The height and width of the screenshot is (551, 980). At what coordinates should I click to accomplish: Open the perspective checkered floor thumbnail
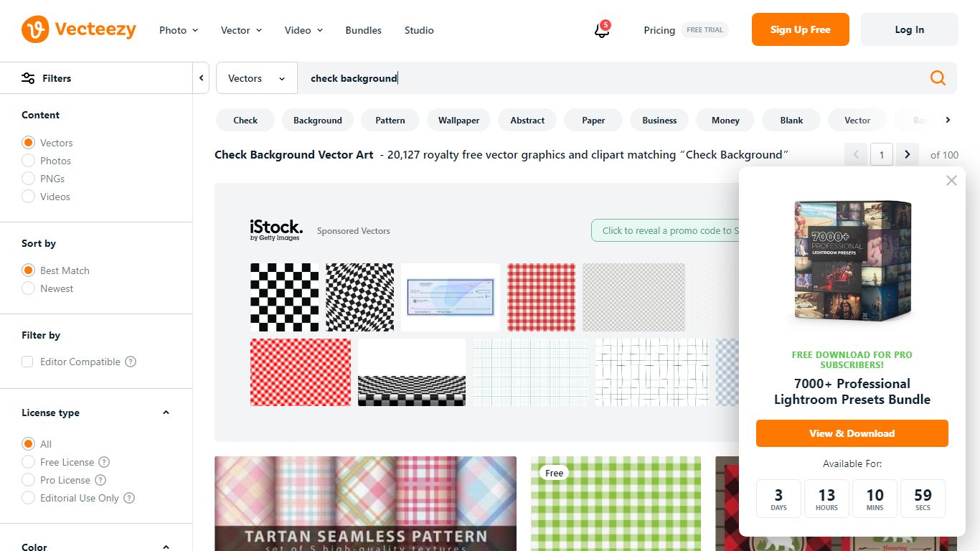pyautogui.click(x=412, y=372)
